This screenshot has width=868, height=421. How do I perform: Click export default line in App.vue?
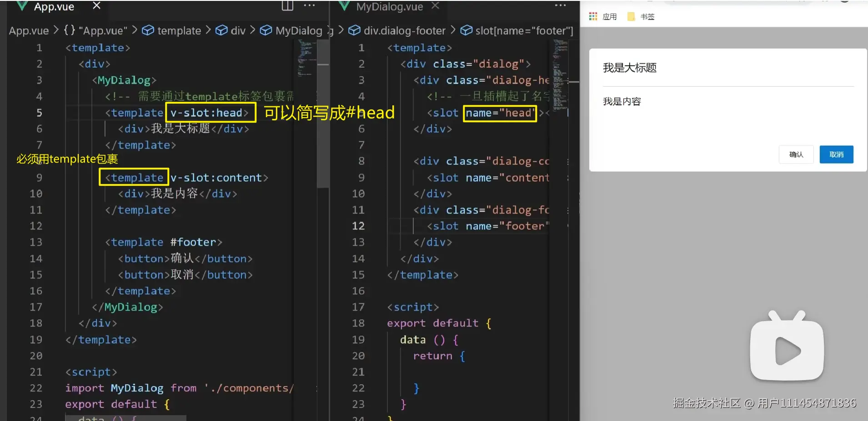coord(117,405)
